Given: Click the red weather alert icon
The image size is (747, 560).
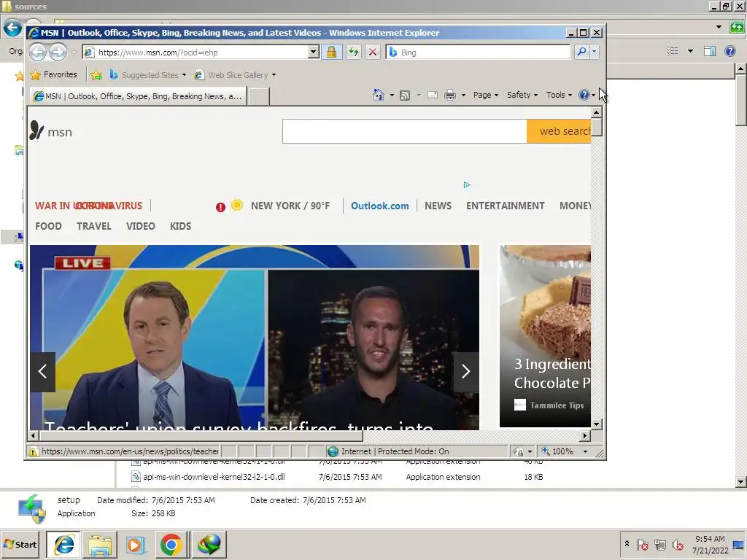Looking at the screenshot, I should tap(220, 207).
